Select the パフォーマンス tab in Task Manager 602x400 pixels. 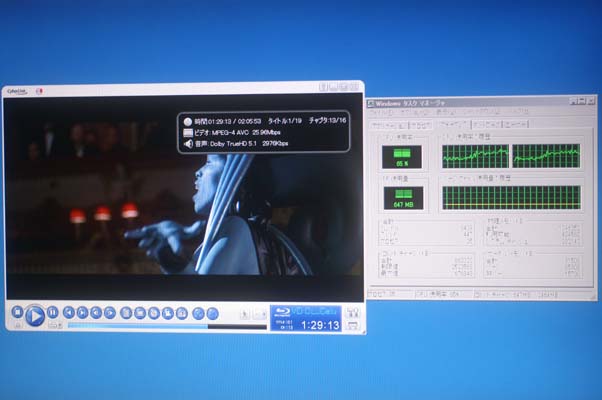pyautogui.click(x=454, y=124)
